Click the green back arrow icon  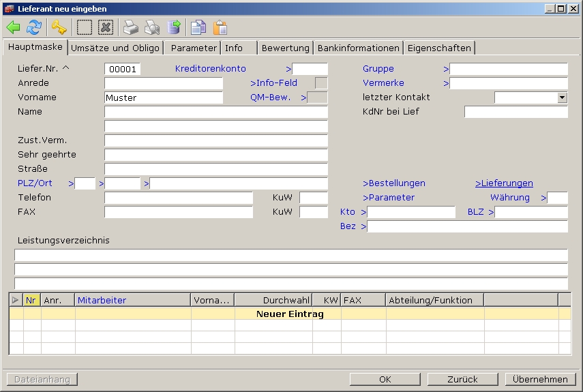point(13,27)
